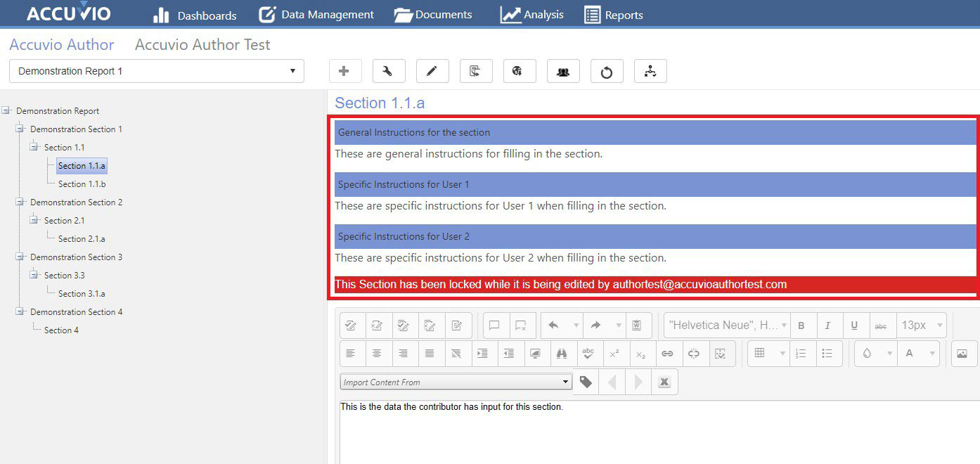This screenshot has height=464, width=980.
Task: Apply superscript formatting
Action: click(x=615, y=354)
